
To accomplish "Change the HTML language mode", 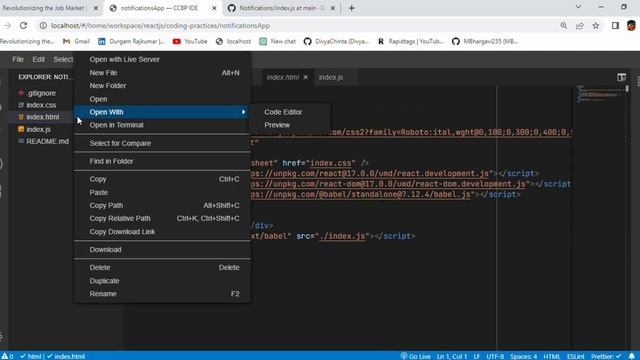I will (552, 356).
